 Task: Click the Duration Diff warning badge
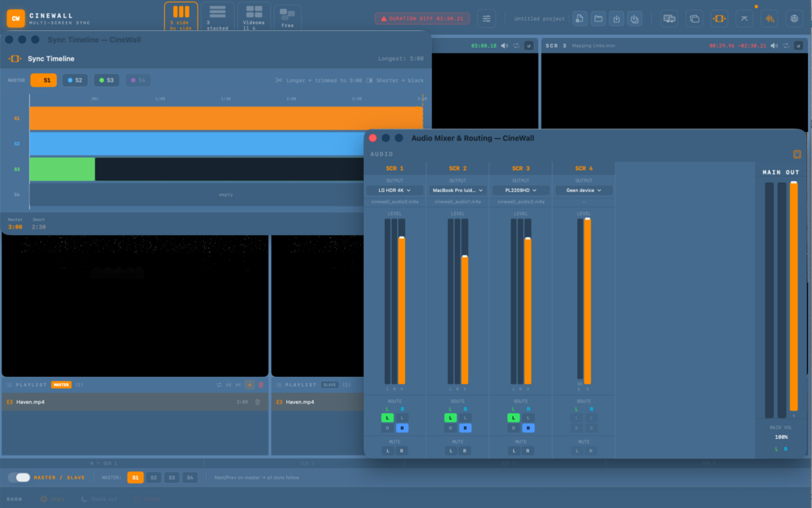click(x=423, y=19)
